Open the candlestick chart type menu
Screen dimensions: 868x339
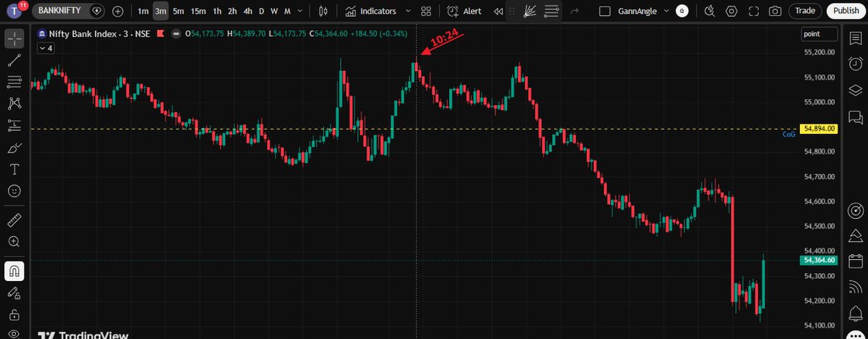(323, 11)
